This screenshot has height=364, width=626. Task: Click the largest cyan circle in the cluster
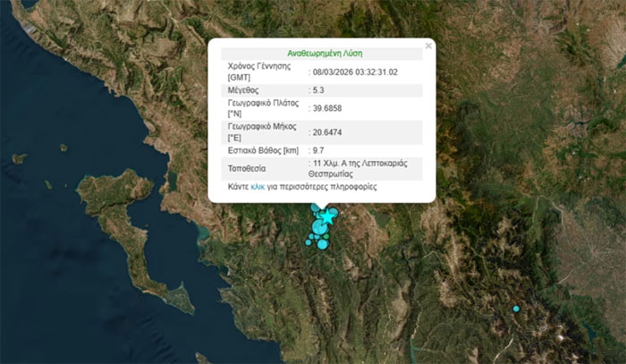coord(320,227)
